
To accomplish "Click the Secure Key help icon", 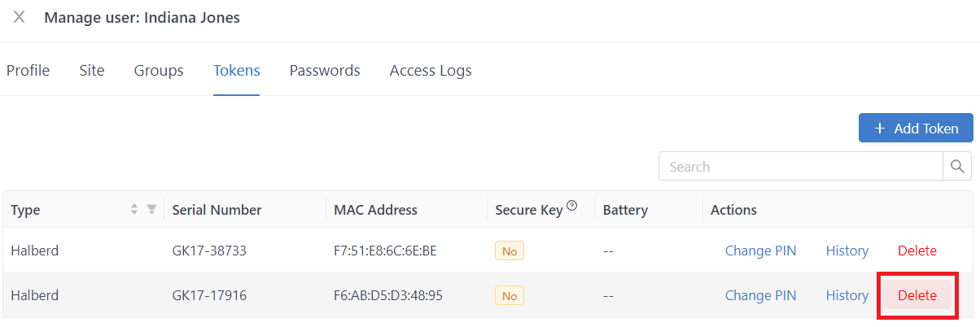I will [x=571, y=207].
